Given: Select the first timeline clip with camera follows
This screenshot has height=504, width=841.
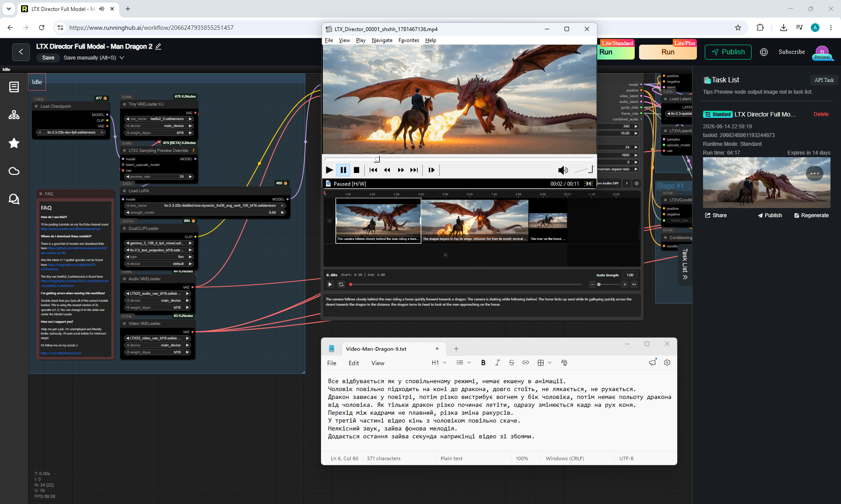Looking at the screenshot, I should pyautogui.click(x=378, y=221).
